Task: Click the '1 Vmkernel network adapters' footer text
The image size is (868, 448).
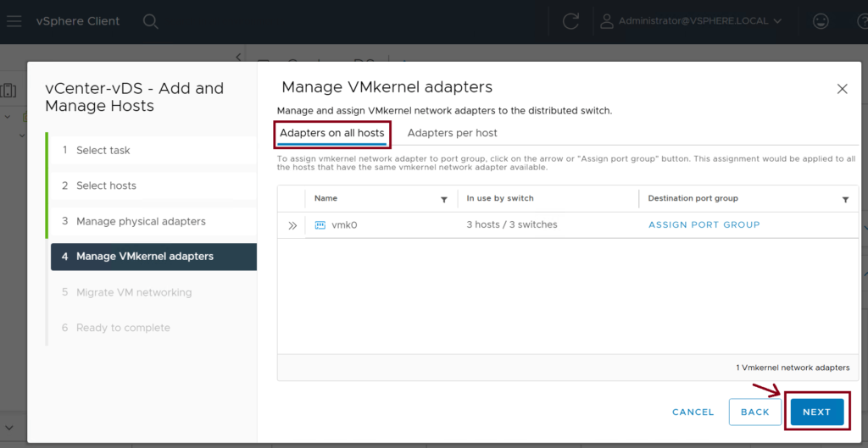Action: tap(793, 368)
